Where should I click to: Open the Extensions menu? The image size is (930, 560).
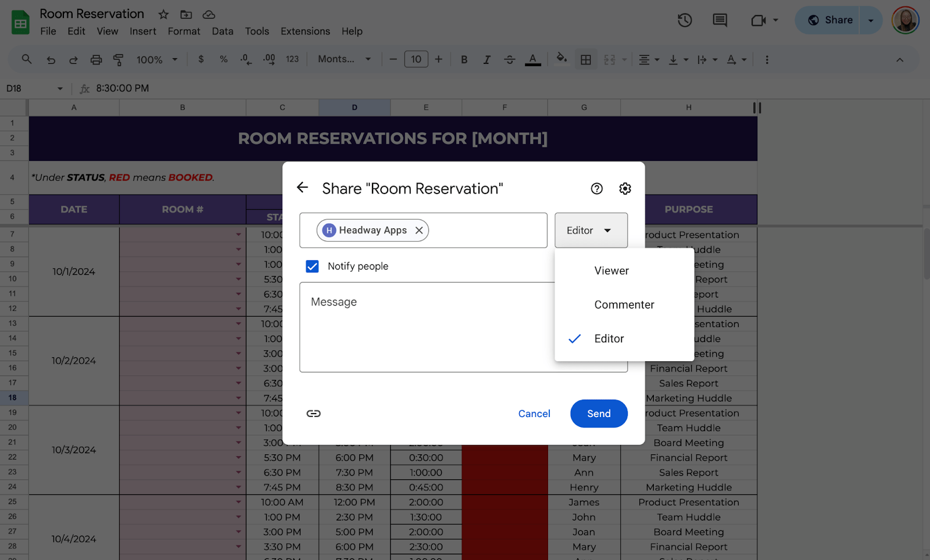(305, 31)
